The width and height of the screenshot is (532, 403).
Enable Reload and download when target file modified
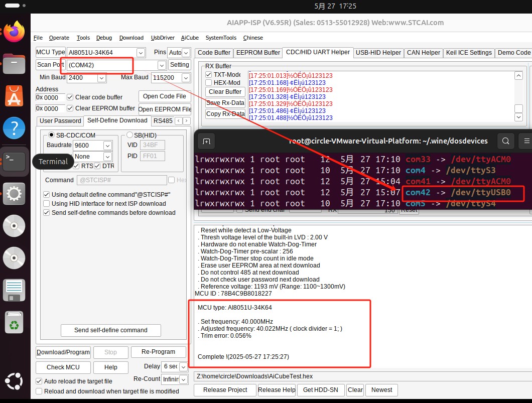[x=39, y=391]
